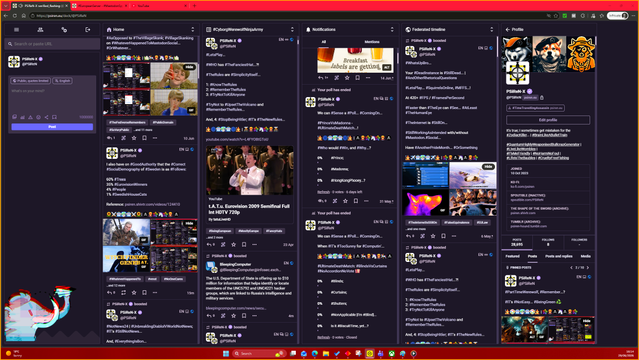The width and height of the screenshot is (639, 360).
Task: Click the Edit profile button
Action: click(x=548, y=120)
